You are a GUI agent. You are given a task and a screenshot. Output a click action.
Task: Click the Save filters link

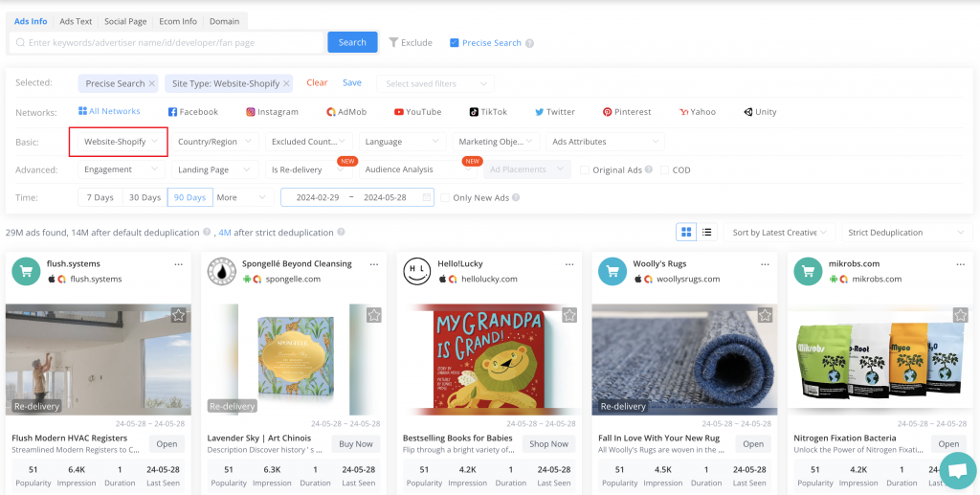352,82
